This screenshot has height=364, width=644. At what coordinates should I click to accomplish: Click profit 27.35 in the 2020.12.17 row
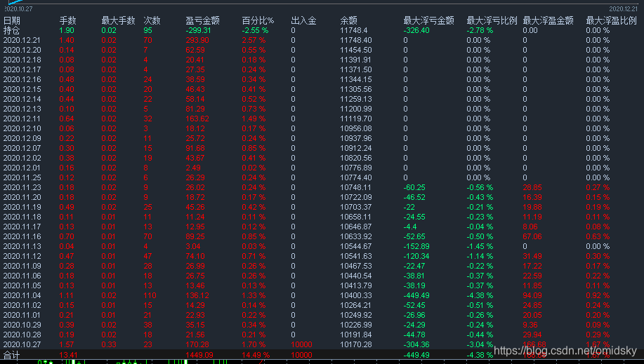(195, 69)
